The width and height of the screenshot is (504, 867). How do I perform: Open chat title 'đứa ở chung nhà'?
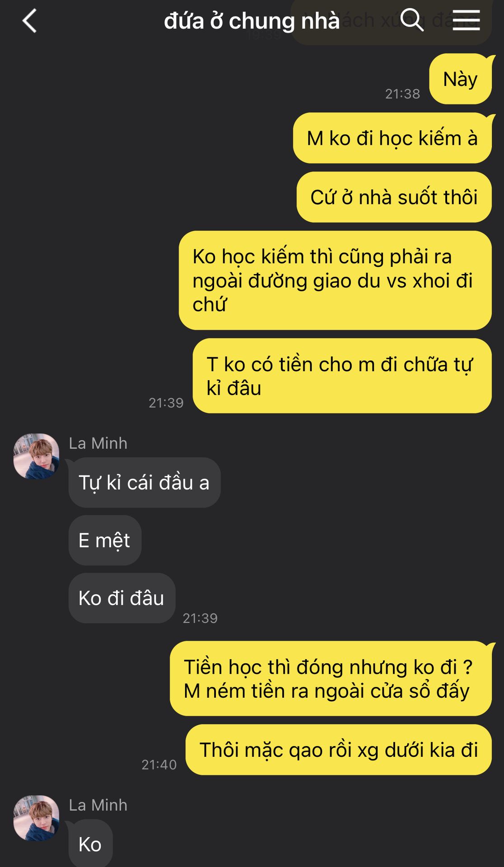coord(252,21)
